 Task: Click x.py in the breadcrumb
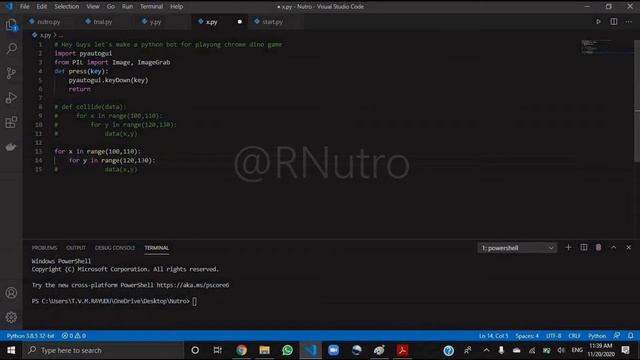(45, 35)
